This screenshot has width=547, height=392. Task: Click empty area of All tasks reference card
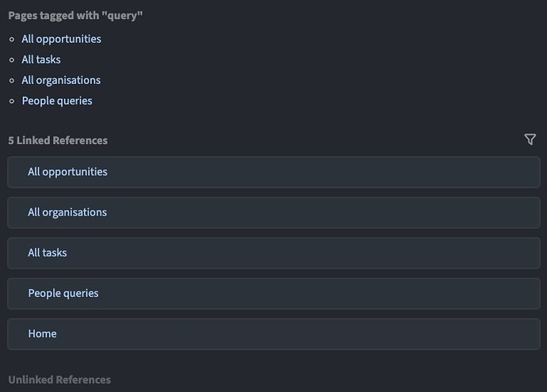coord(296,253)
